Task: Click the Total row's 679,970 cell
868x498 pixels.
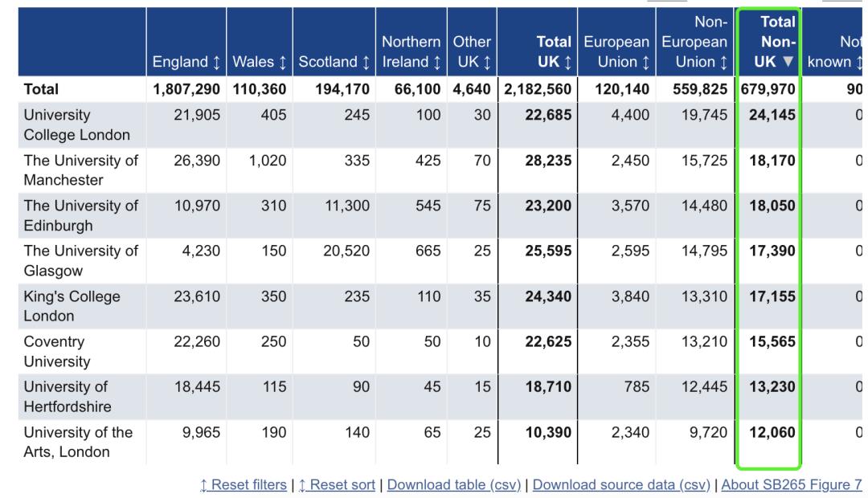Action: (x=768, y=90)
